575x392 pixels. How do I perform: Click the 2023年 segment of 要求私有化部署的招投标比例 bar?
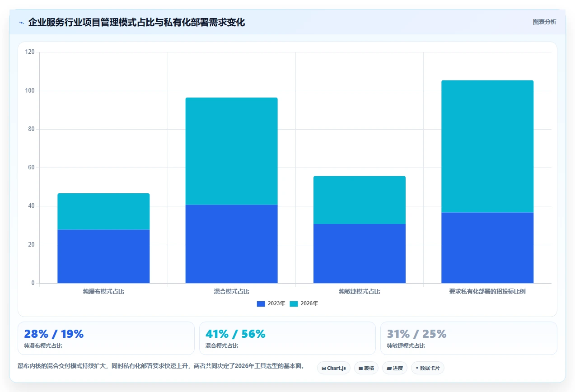(x=487, y=248)
